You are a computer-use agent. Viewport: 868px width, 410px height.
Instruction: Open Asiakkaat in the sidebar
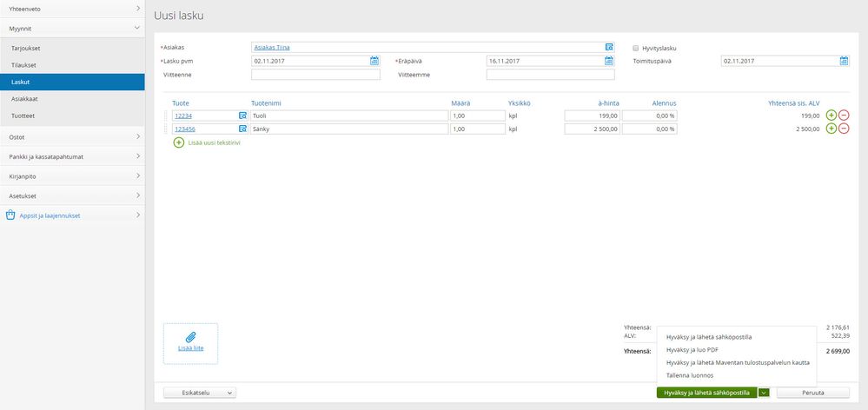(72, 99)
